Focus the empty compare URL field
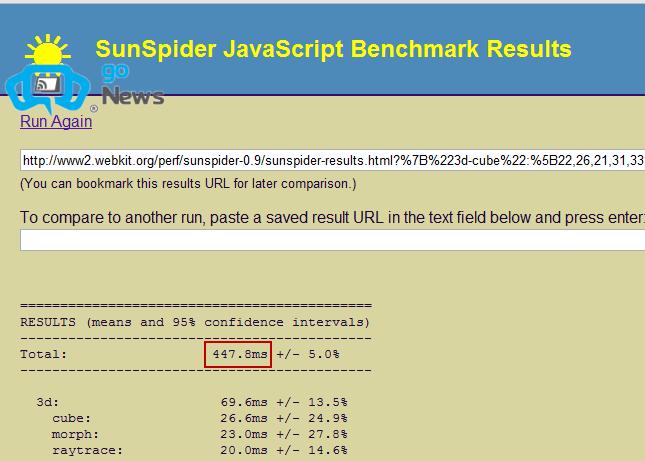645x461 pixels. click(332, 240)
